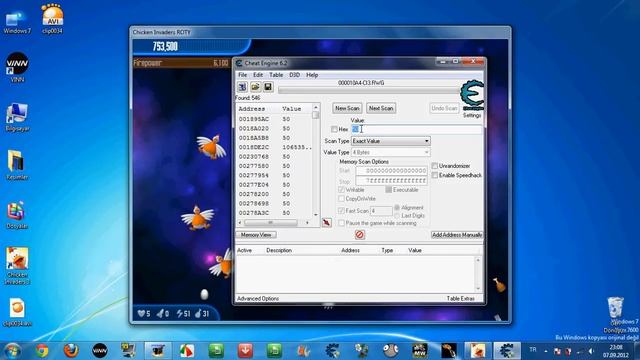
Task: Open Cheat Engine logo settings
Action: coord(472,96)
